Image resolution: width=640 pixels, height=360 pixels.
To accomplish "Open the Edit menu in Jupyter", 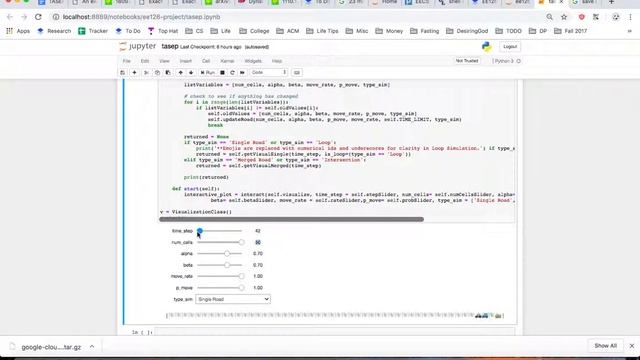I will click(x=145, y=61).
